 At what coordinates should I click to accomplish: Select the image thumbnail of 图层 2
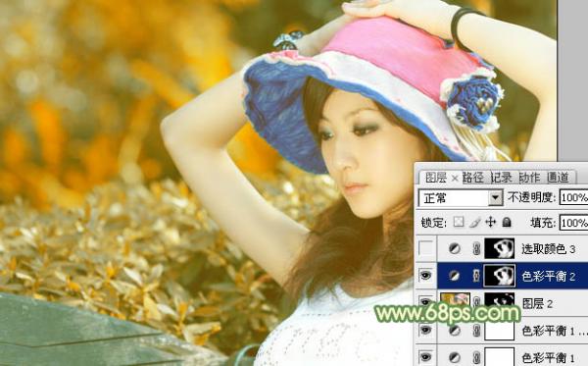pos(456,300)
